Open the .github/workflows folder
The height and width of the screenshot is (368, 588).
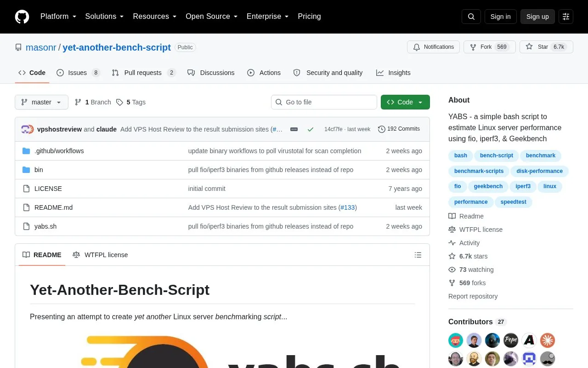click(x=59, y=151)
